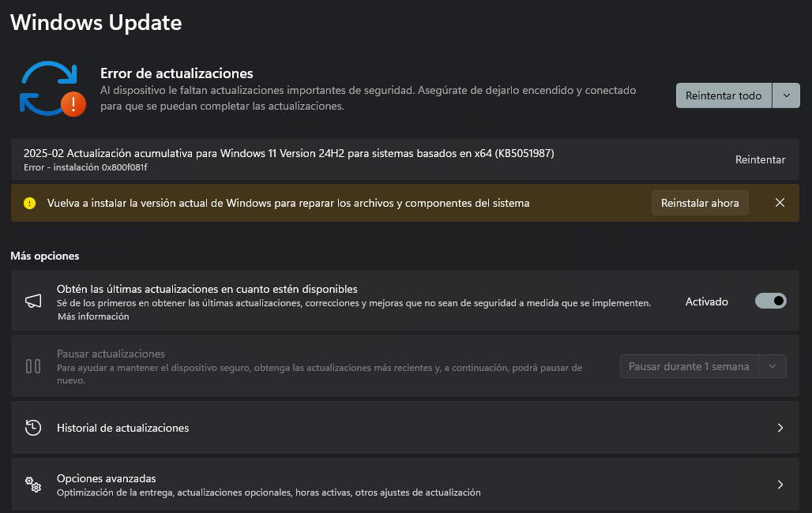Click the clock icon for Historial de actualizaciones
This screenshot has height=513, width=812.
pos(32,427)
